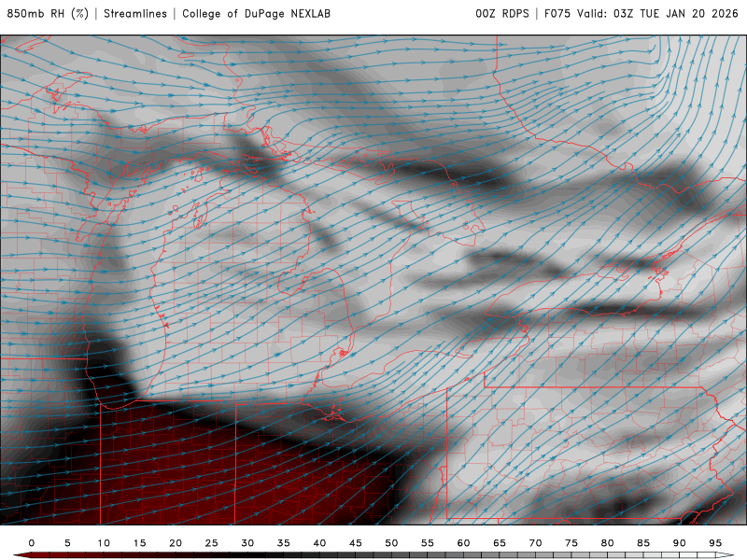747x560 pixels.
Task: Click the colorbar label "10"
Action: [x=104, y=543]
